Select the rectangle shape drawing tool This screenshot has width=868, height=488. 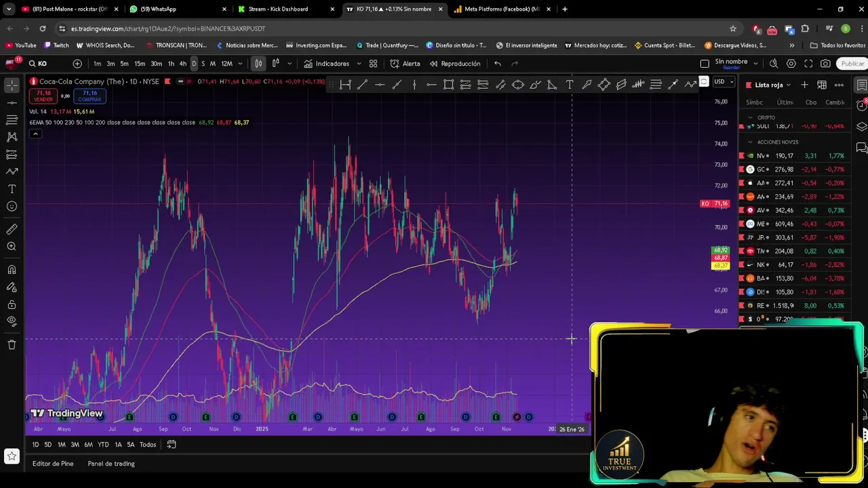tap(448, 85)
